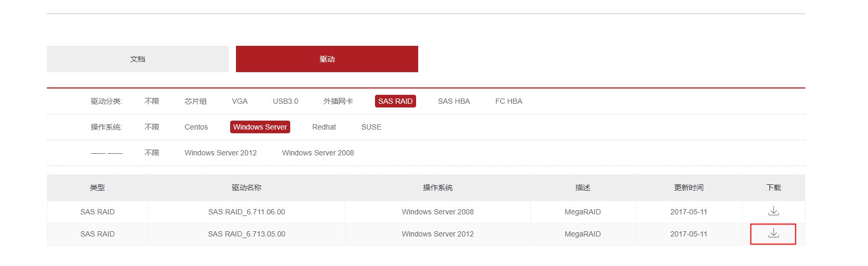Screen dimensions: 868x266
Task: Click the 描述 column header
Action: (583, 188)
